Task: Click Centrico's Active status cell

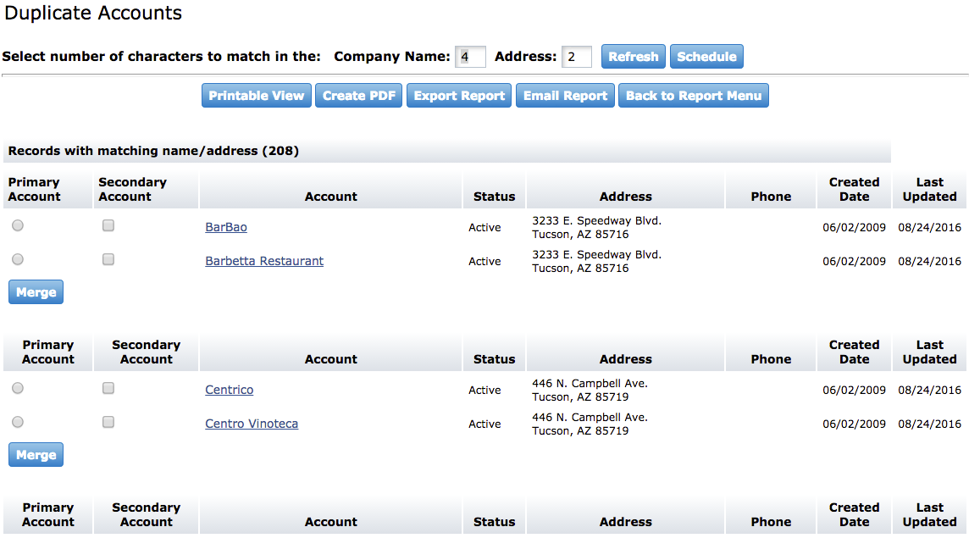Action: pos(485,390)
